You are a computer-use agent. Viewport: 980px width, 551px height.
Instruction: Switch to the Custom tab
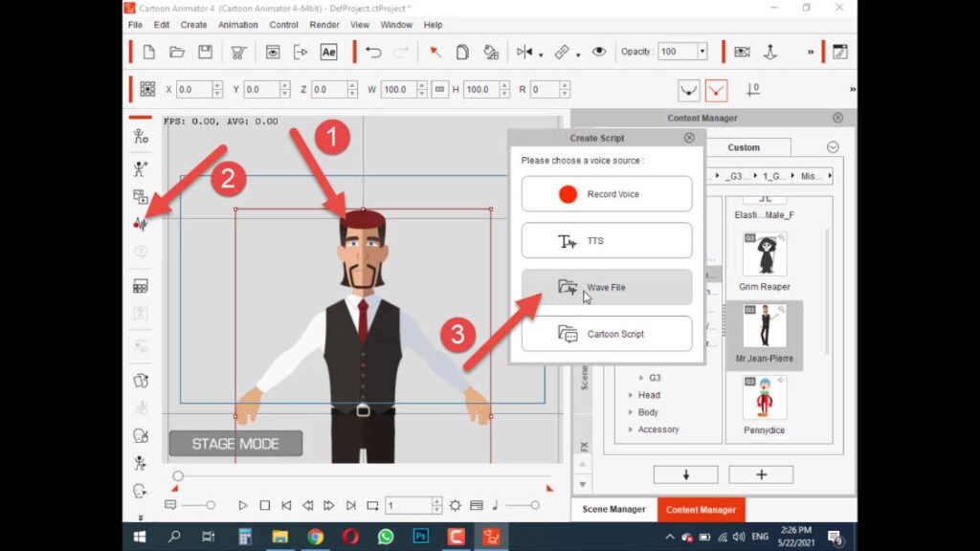tap(744, 147)
